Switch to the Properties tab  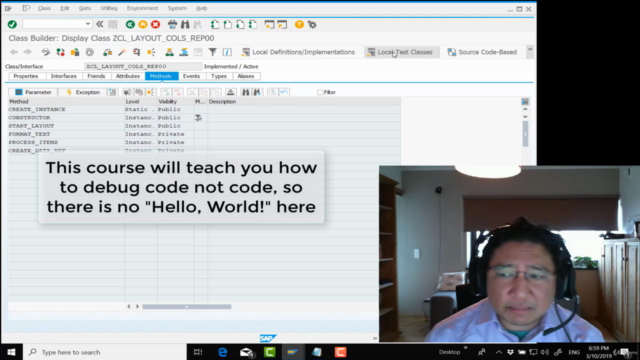pyautogui.click(x=26, y=76)
